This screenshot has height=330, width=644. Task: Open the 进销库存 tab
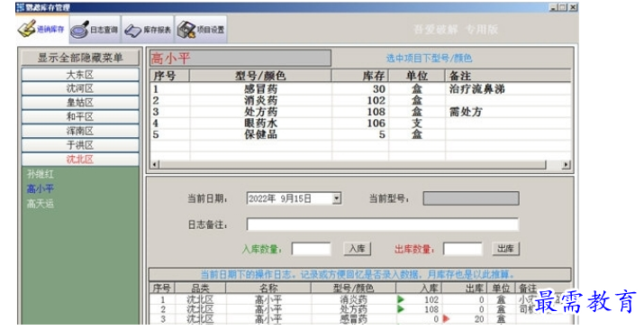pyautogui.click(x=42, y=29)
